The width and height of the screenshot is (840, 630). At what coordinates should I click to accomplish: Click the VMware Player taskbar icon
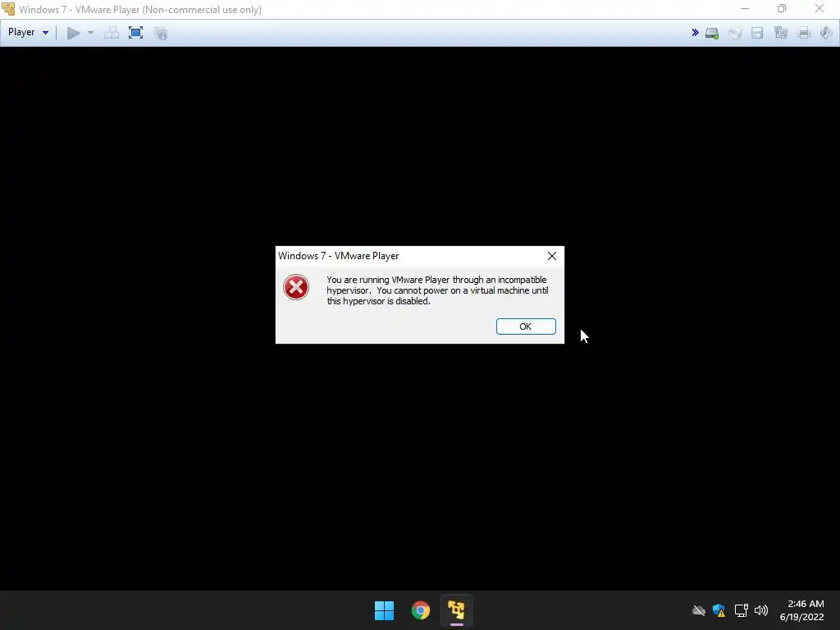pos(456,610)
